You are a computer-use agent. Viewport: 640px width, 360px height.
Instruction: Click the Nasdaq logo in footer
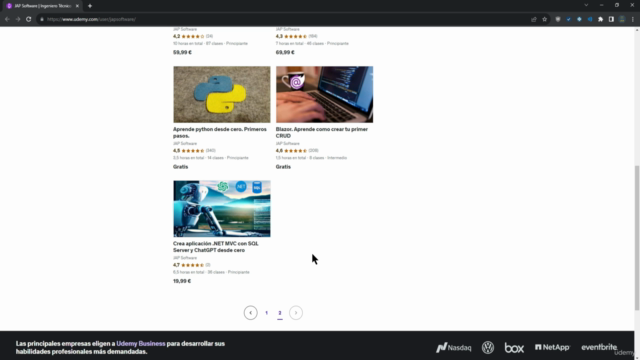tap(453, 347)
